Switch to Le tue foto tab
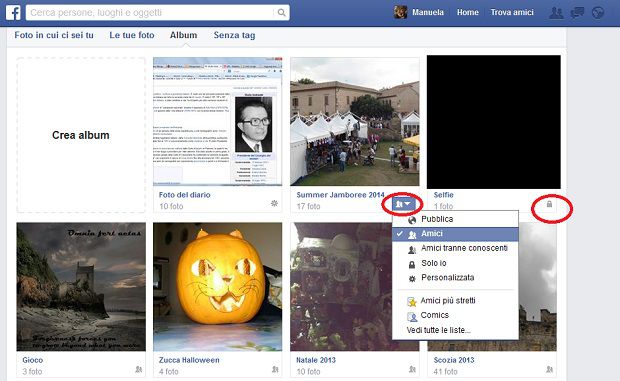The height and width of the screenshot is (381, 620). pyautogui.click(x=132, y=35)
